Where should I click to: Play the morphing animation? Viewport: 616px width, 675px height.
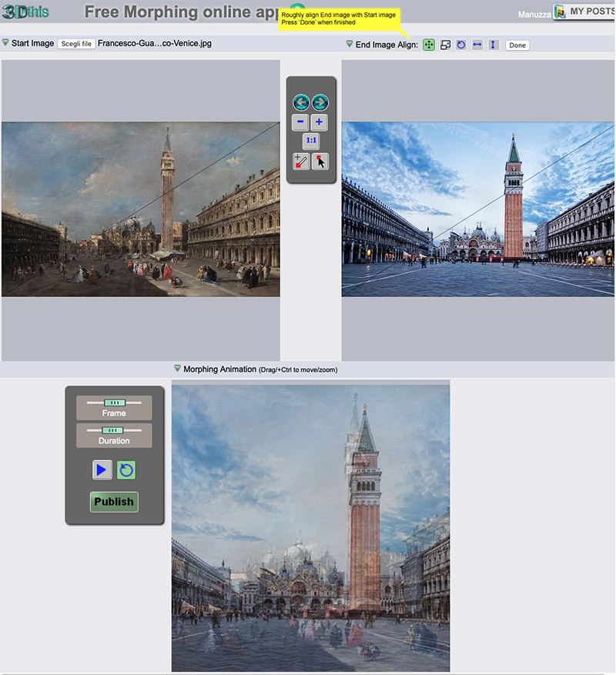coord(102,469)
